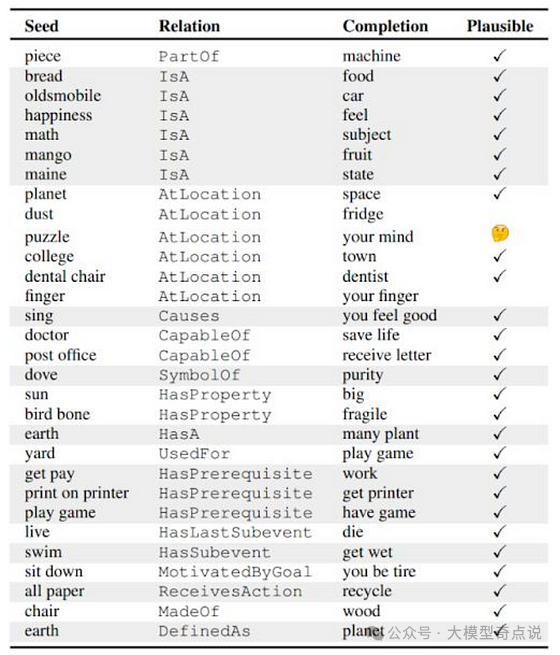The height and width of the screenshot is (655, 560).
Task: Click the 'fridge' completion in dust row
Action: click(363, 214)
